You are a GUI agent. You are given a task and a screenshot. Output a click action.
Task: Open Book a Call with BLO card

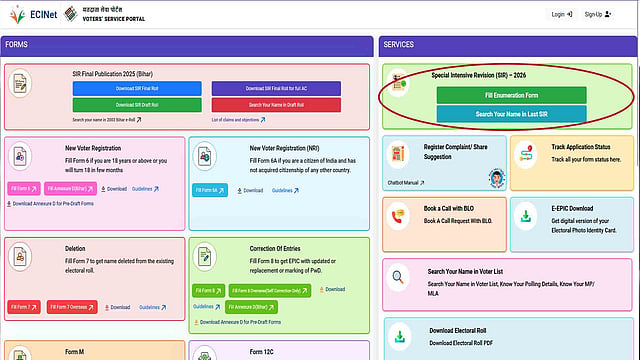[444, 224]
